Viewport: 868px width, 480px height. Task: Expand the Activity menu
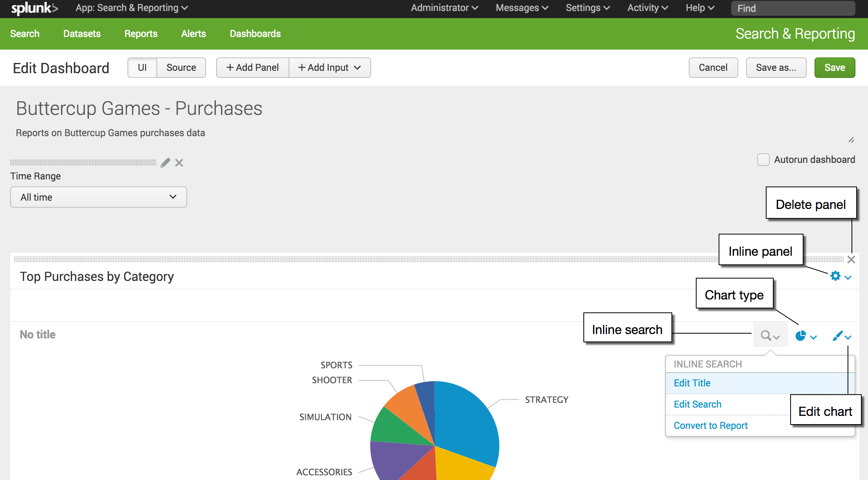(647, 8)
